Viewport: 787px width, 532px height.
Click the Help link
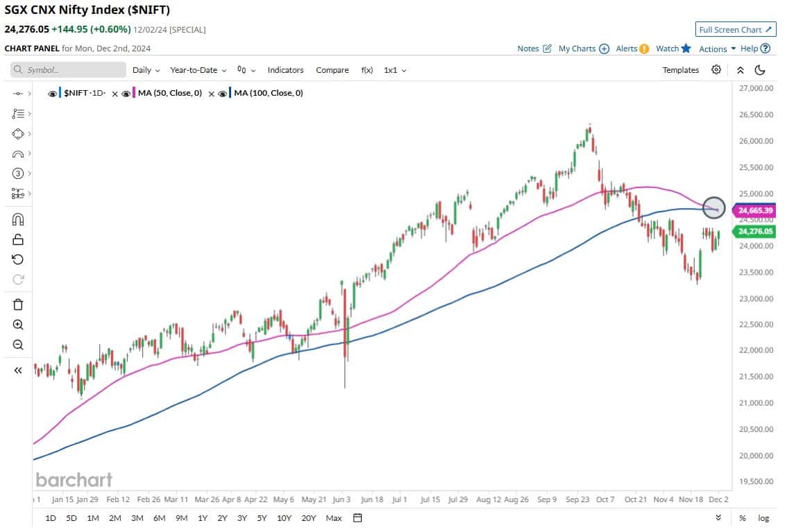point(749,49)
